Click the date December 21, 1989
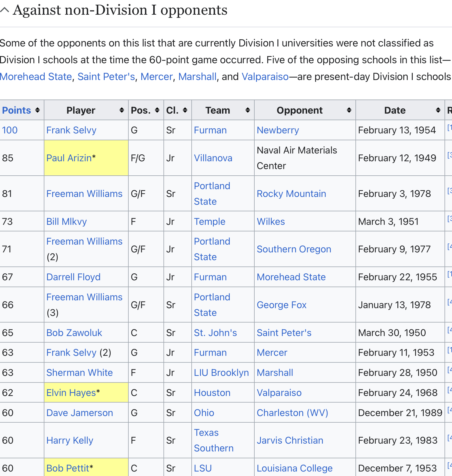452x476 pixels. click(x=400, y=413)
